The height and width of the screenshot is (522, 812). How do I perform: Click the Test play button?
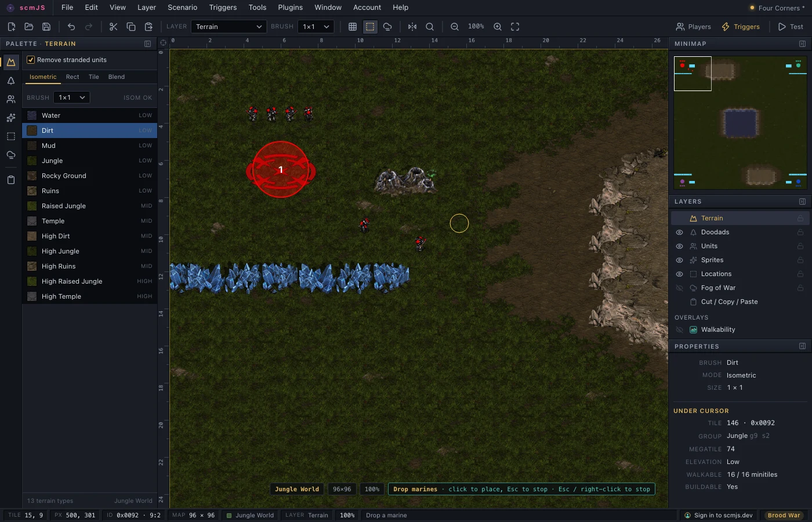tap(791, 27)
